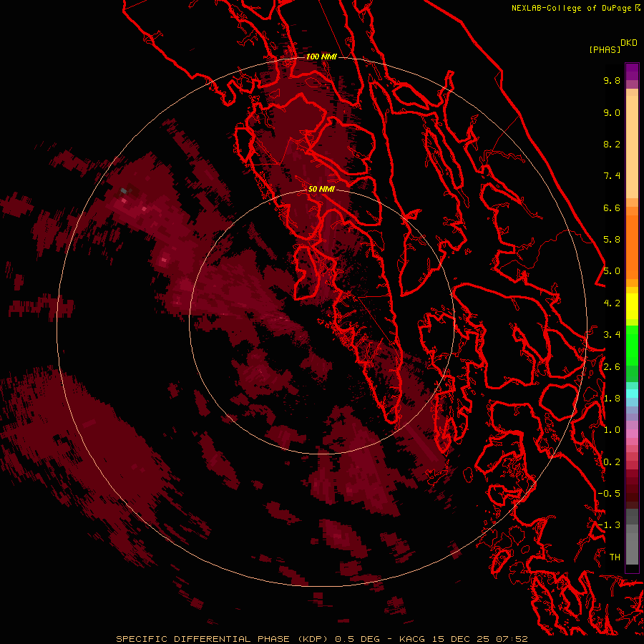The image size is (644, 644).
Task: Click the 100 NMI range ring label
Action: [321, 57]
